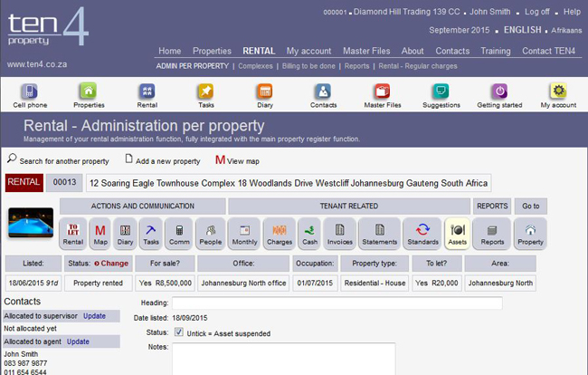Open the Contact TEN4 menu item

(548, 51)
